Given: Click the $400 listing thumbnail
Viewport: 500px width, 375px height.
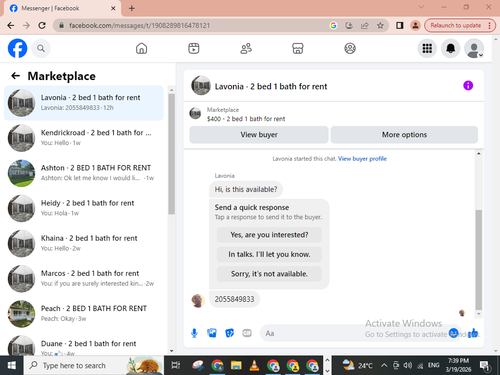Looking at the screenshot, I should 195,113.
